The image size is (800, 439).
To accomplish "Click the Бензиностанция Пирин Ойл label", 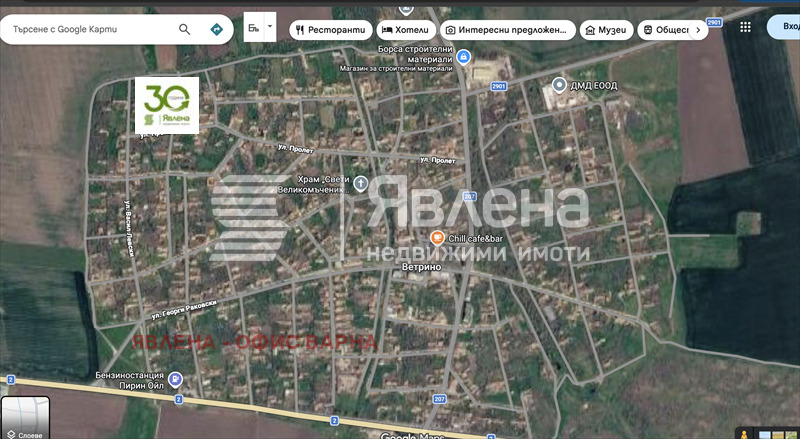I will [130, 380].
